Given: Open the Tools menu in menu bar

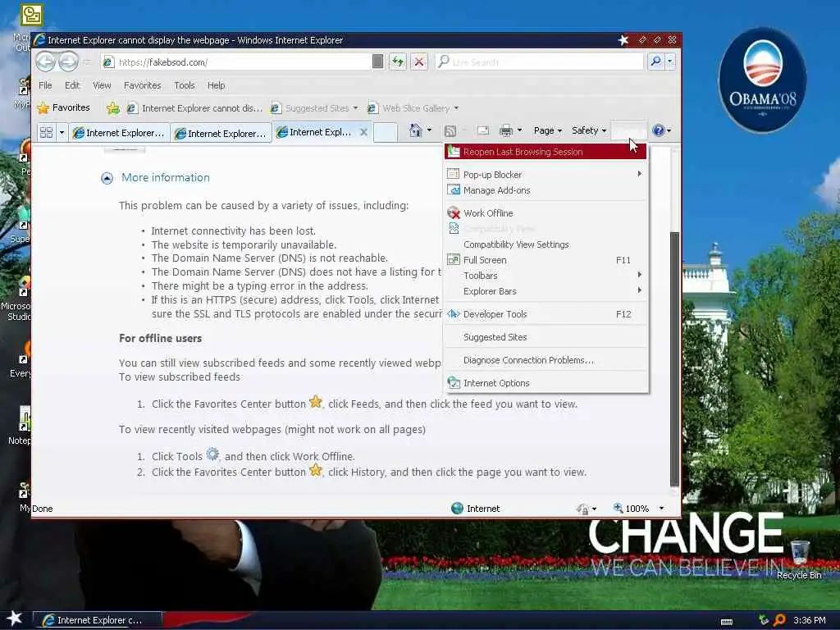Looking at the screenshot, I should click(x=185, y=85).
